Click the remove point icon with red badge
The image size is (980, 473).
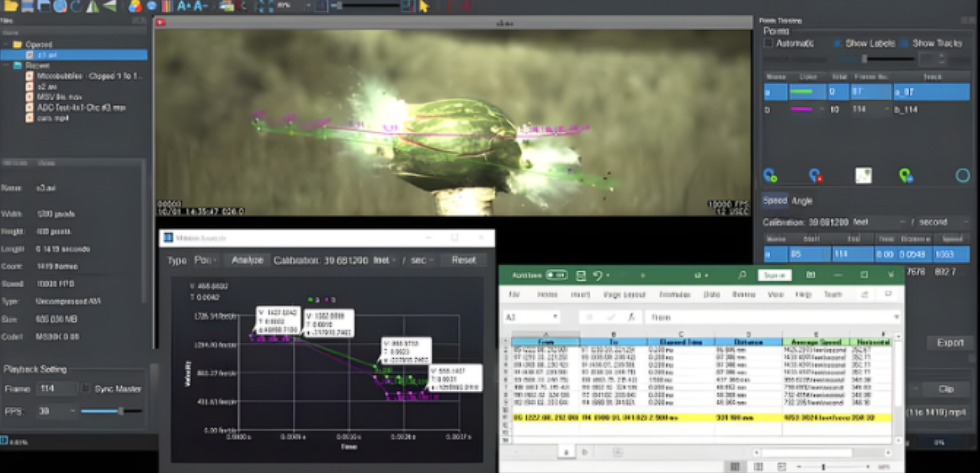click(x=816, y=176)
